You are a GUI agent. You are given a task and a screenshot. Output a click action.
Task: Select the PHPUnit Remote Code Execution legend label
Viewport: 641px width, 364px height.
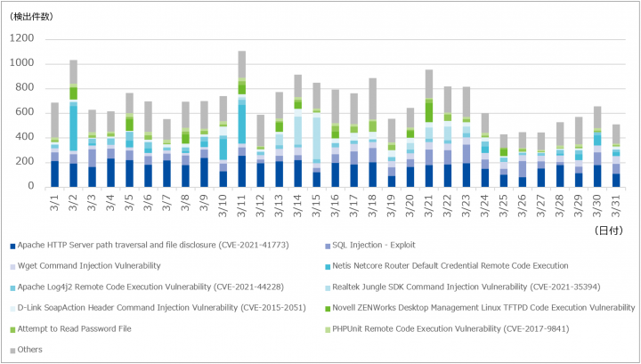pyautogui.click(x=450, y=329)
